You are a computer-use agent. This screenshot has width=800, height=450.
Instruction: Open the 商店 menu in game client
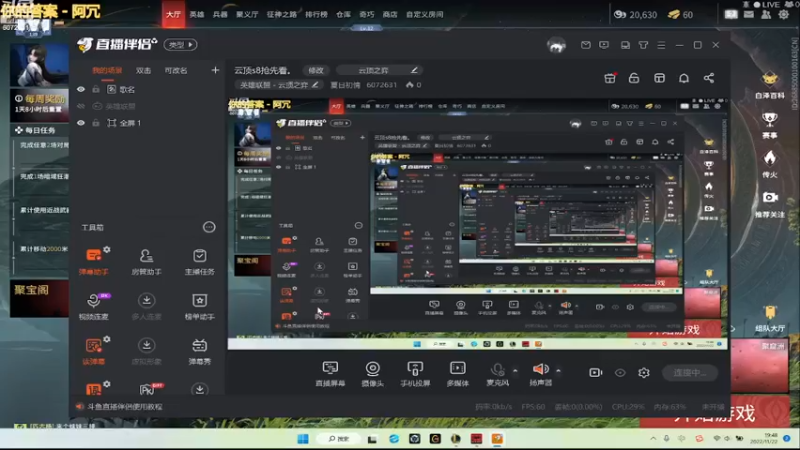coord(390,14)
